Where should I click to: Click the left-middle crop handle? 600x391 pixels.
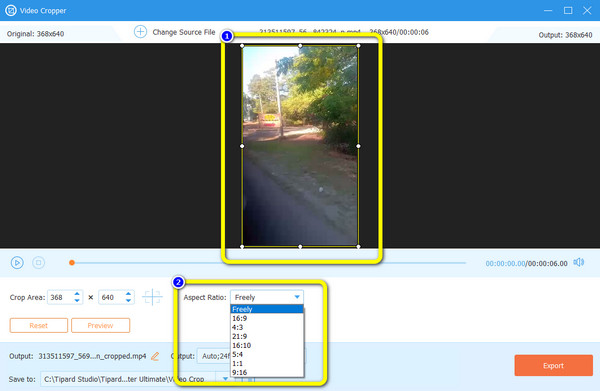(x=242, y=146)
